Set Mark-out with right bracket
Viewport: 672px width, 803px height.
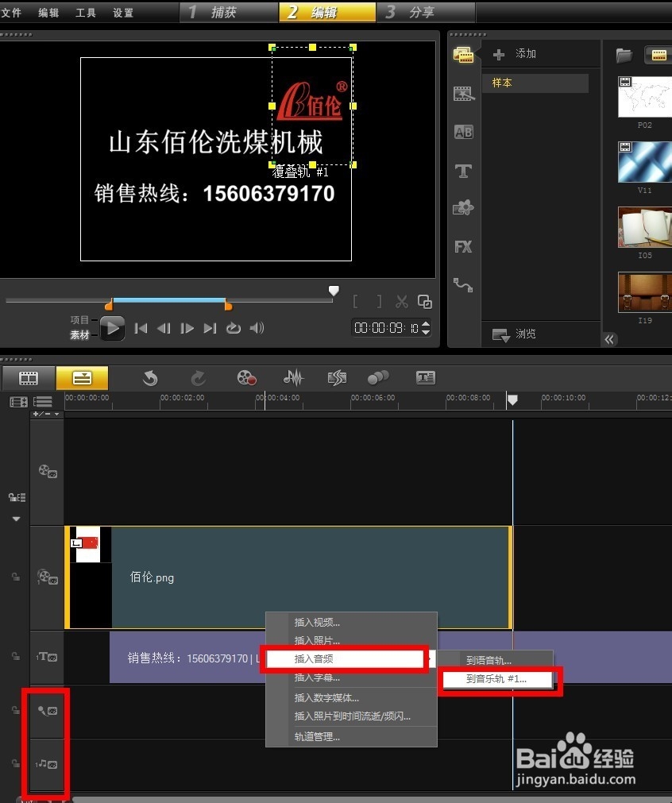tap(379, 302)
